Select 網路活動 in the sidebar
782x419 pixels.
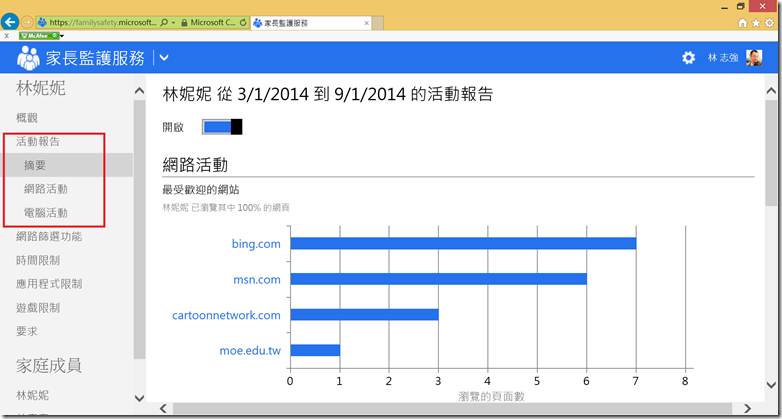click(x=46, y=189)
